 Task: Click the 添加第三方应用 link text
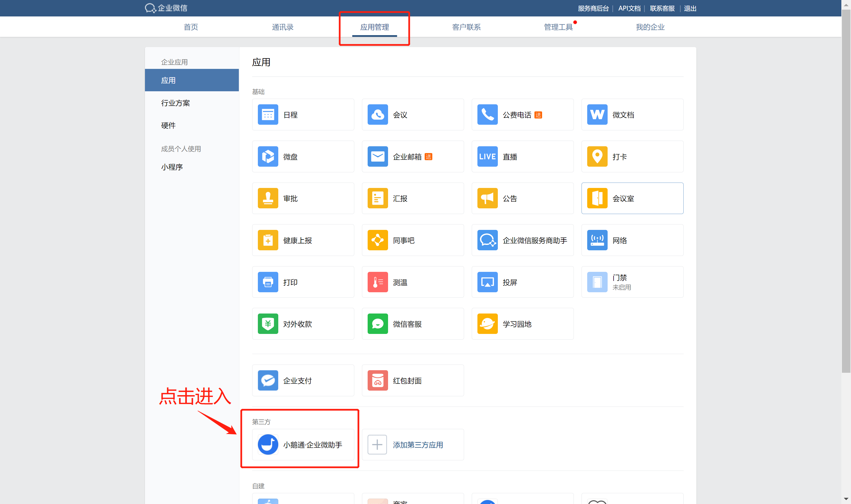click(x=418, y=445)
